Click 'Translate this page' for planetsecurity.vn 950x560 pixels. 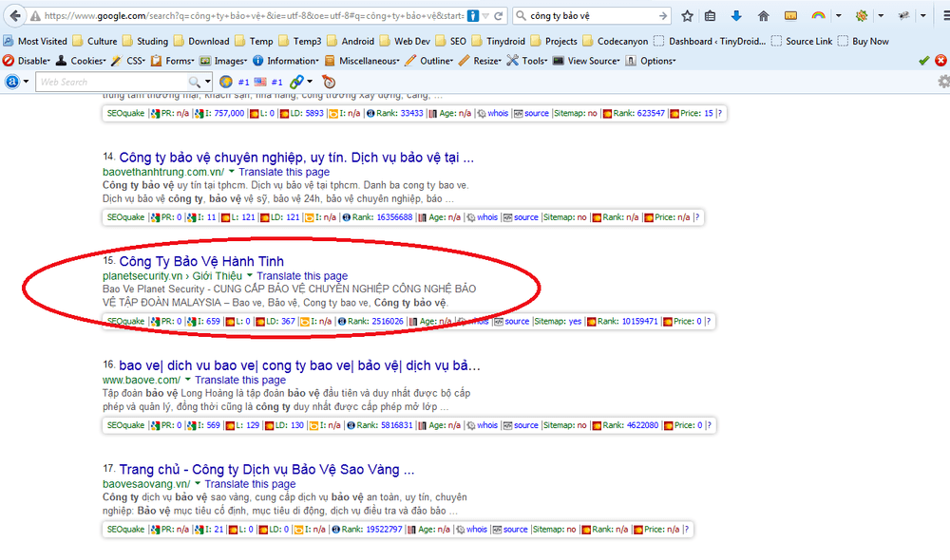[x=302, y=276]
